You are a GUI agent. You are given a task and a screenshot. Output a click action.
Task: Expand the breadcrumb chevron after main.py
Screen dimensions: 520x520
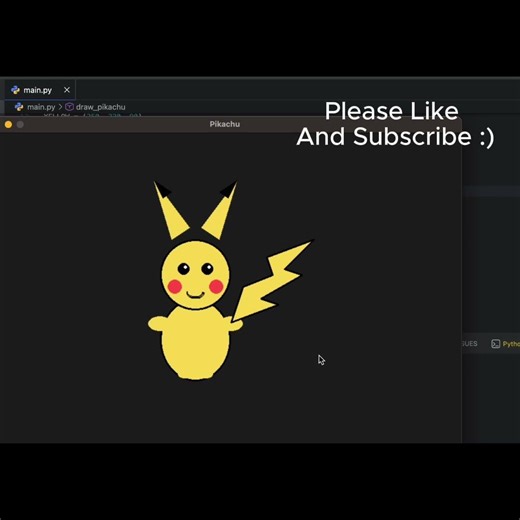click(60, 107)
